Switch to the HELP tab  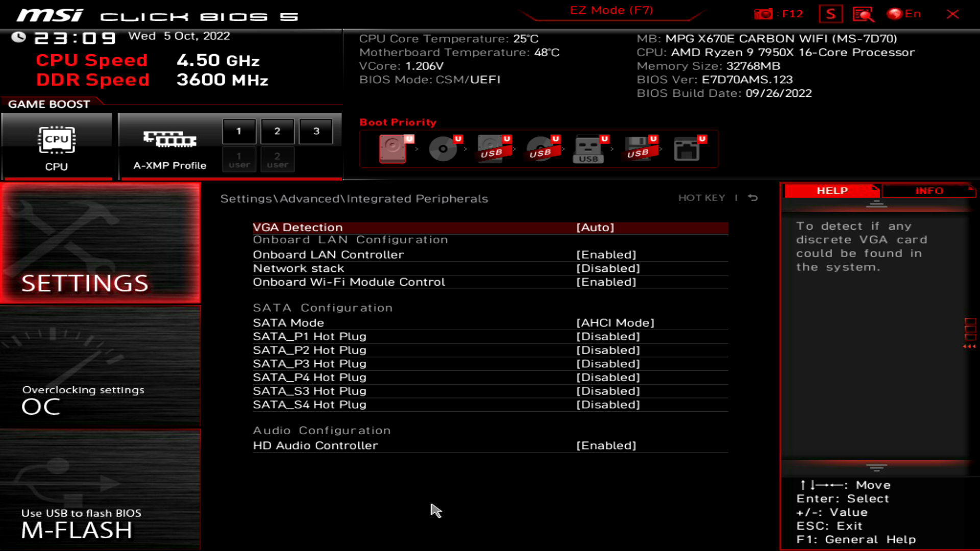coord(832,191)
